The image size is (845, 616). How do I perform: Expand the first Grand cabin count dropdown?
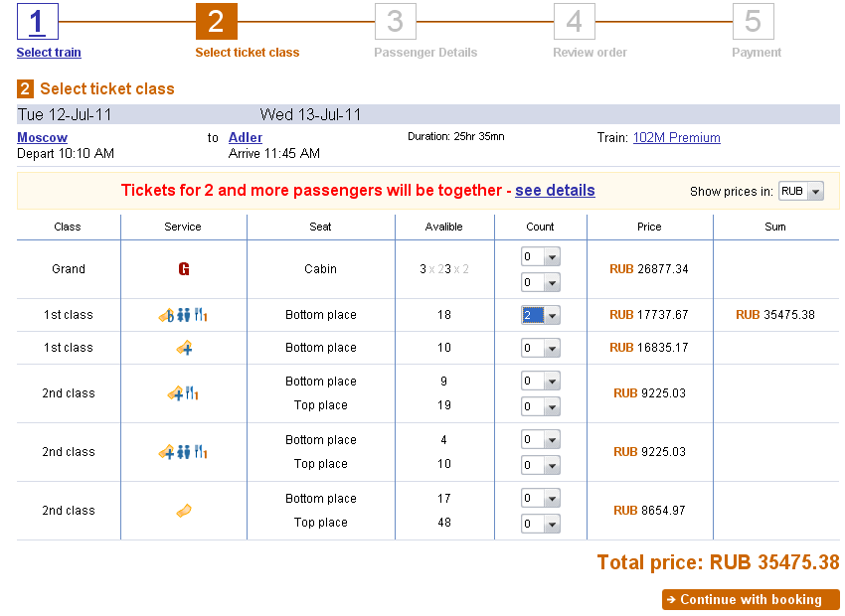[x=541, y=257]
